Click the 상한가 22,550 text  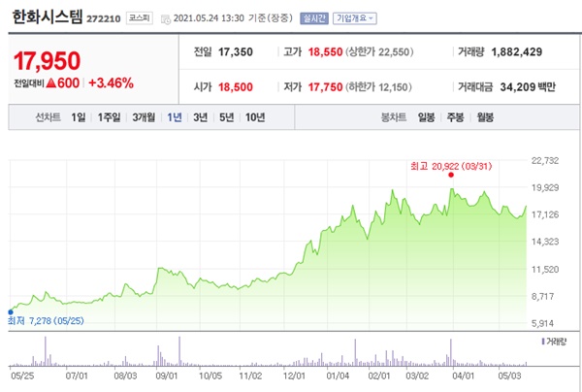tap(379, 52)
